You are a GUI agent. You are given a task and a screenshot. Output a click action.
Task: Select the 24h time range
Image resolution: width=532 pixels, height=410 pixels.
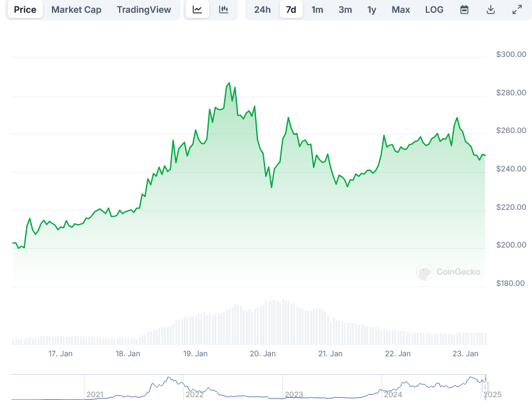pyautogui.click(x=262, y=10)
